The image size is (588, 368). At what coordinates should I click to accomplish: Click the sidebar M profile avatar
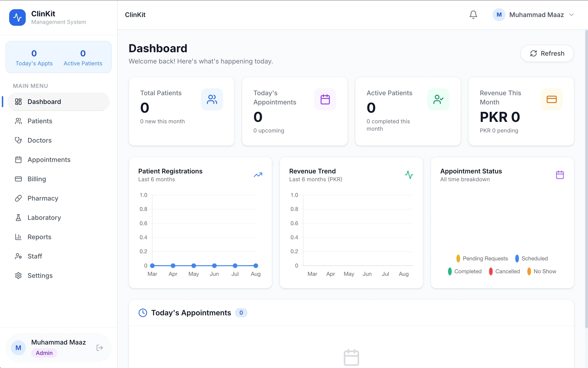[x=18, y=348]
